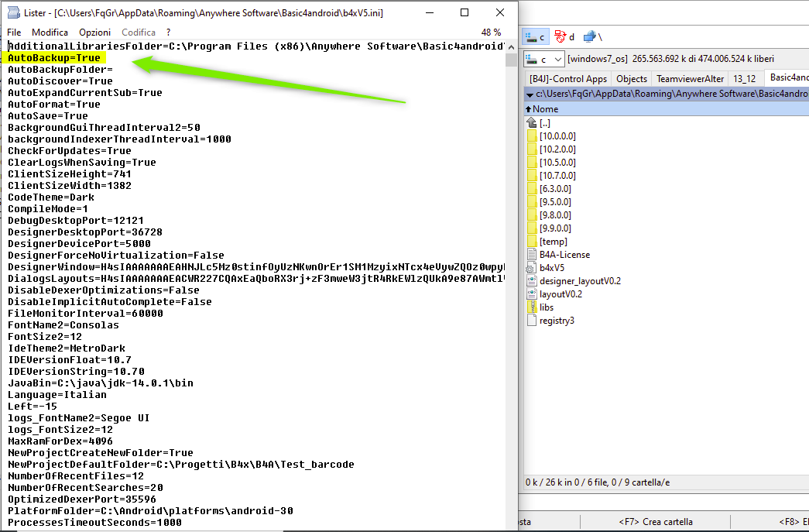
Task: Select the [10.0.0.0] folder icon
Action: (532, 136)
